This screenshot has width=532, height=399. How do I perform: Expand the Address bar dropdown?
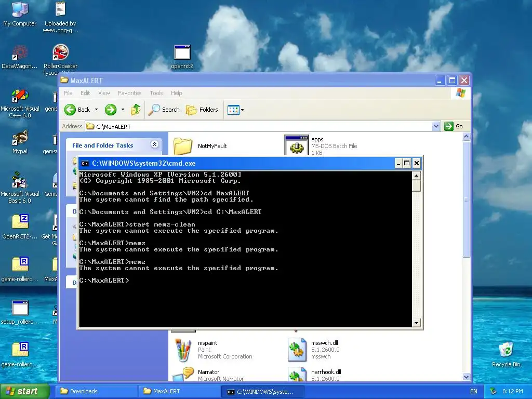click(x=436, y=126)
